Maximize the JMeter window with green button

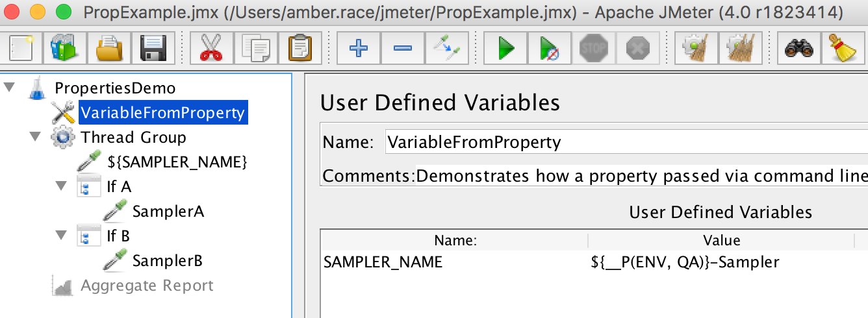pyautogui.click(x=63, y=12)
